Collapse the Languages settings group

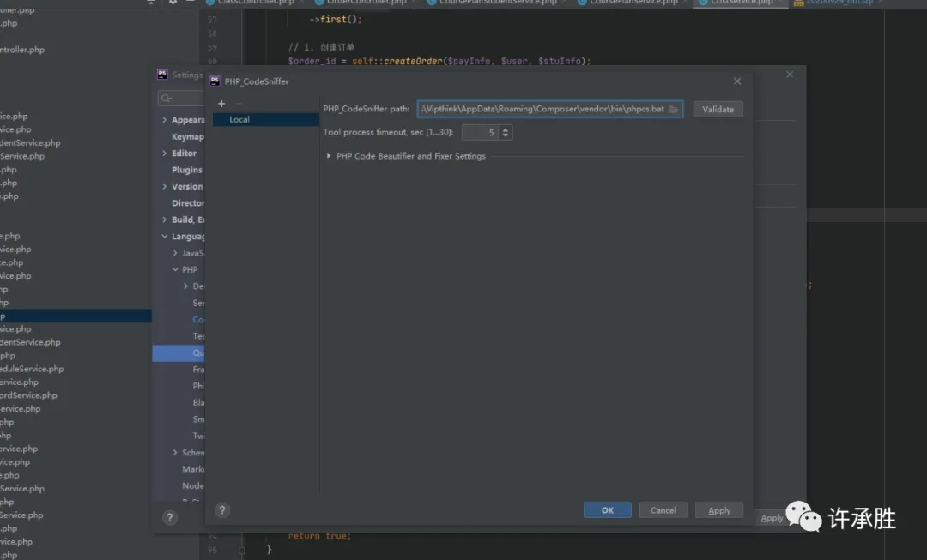click(x=164, y=237)
